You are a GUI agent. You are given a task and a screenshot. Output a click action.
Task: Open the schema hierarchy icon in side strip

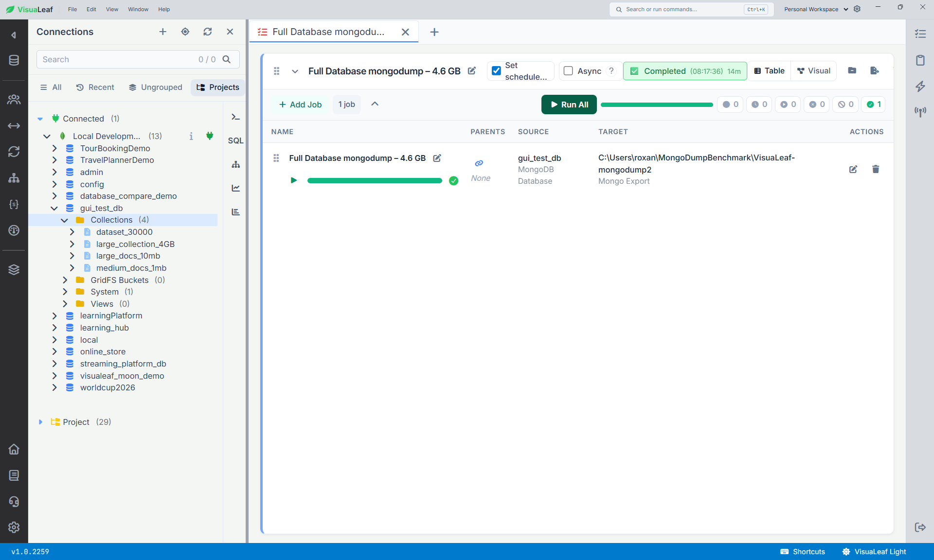point(235,164)
